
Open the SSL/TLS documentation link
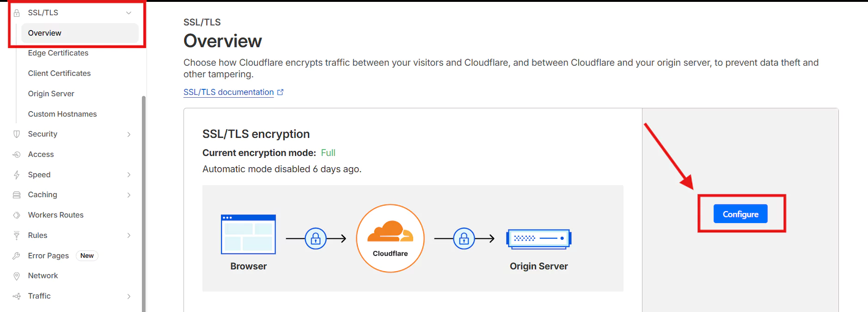coord(229,92)
